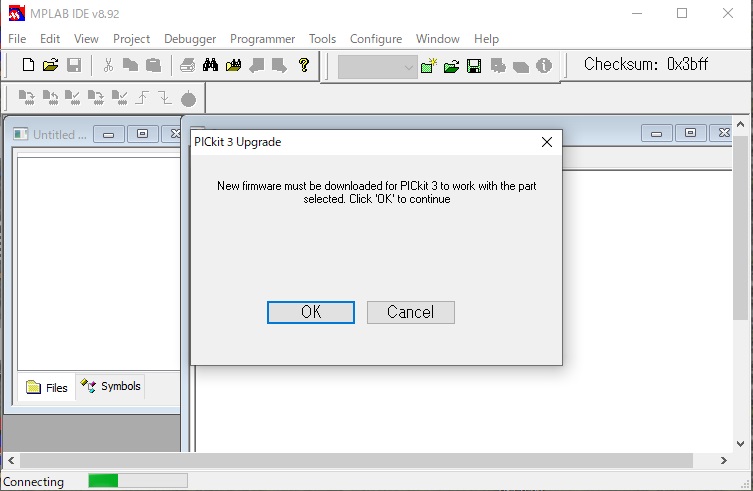This screenshot has height=491, width=753.
Task: Click the Copy icon in toolbar
Action: click(x=130, y=65)
